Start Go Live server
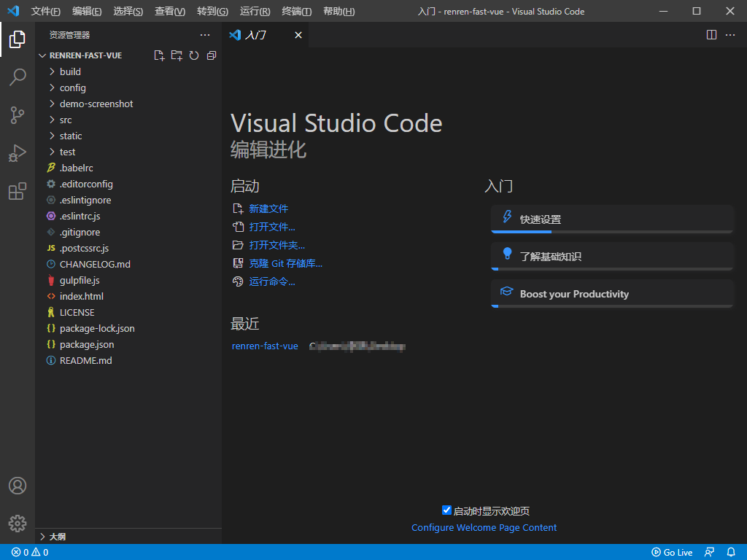Screen dimensions: 747x560 coord(672,553)
